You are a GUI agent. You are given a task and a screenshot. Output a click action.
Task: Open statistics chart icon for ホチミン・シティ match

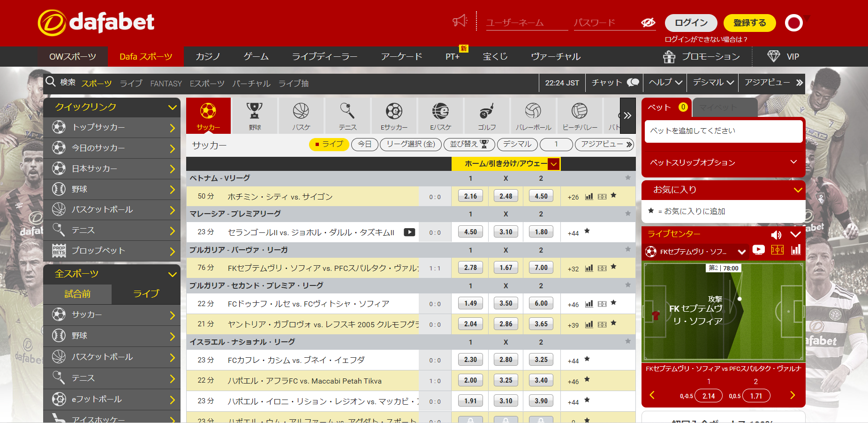click(589, 196)
